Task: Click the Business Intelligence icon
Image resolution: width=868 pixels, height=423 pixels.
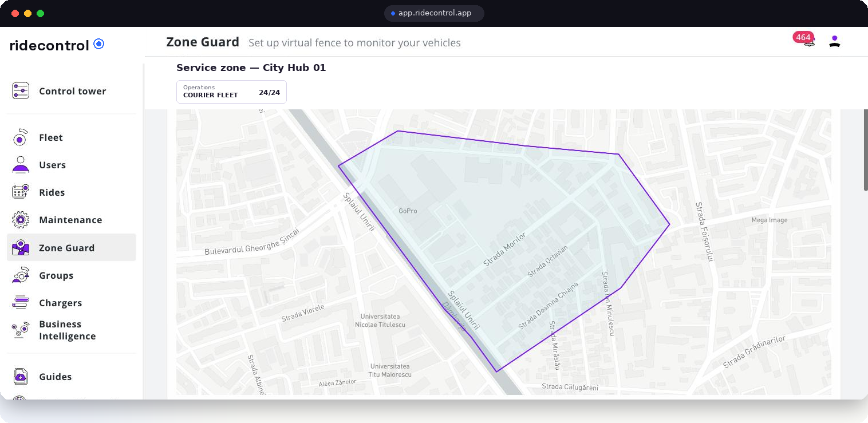Action: click(x=21, y=330)
